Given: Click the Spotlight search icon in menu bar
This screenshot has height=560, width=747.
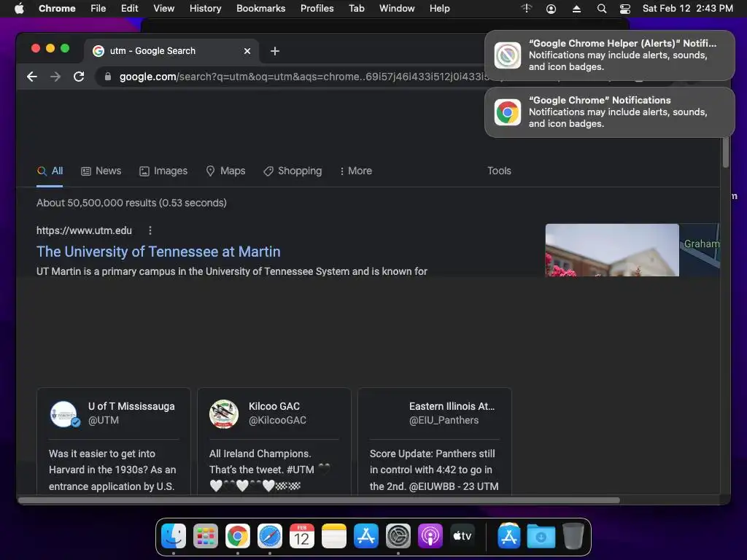Looking at the screenshot, I should click(x=602, y=9).
